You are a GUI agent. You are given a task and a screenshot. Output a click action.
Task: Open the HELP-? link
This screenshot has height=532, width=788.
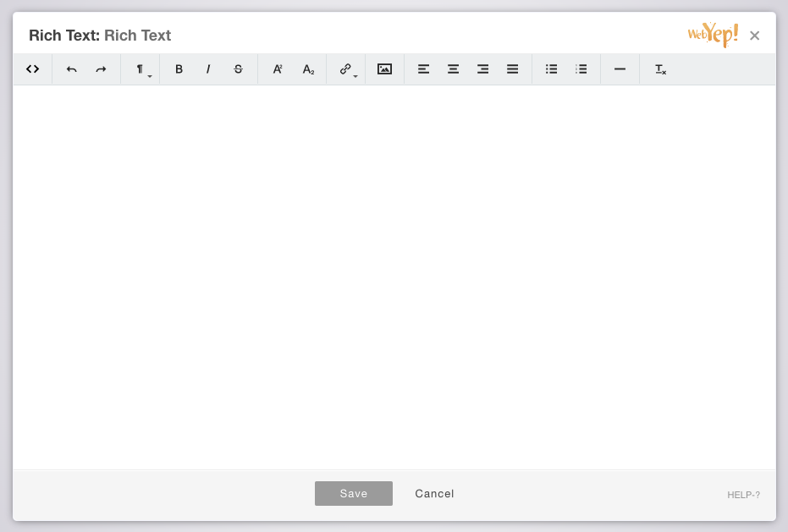743,495
